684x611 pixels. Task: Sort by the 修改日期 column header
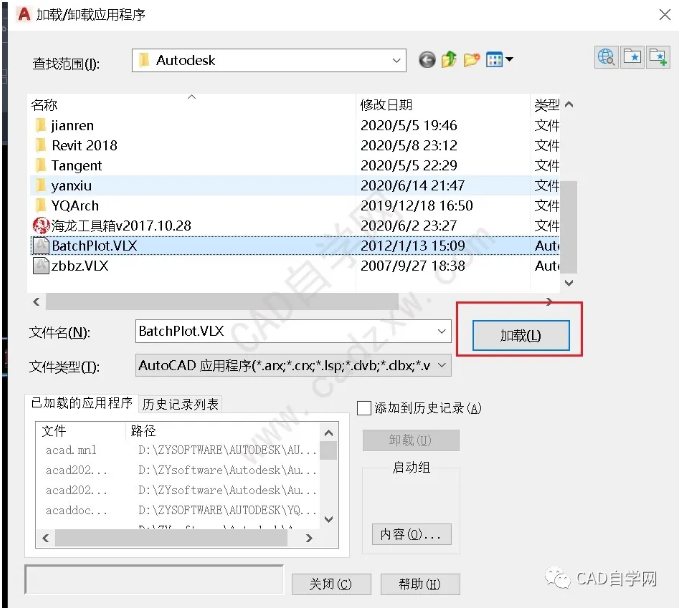click(443, 105)
